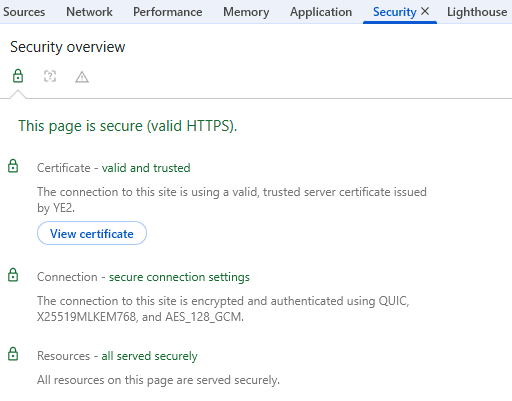Click the View certificate button
This screenshot has height=401, width=512.
(x=92, y=233)
